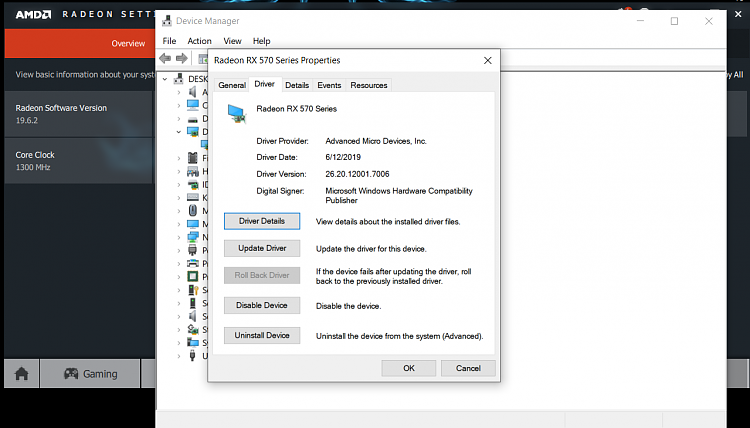Click the Forward arrow in Device Manager toolbar
The height and width of the screenshot is (428, 750).
pyautogui.click(x=181, y=59)
